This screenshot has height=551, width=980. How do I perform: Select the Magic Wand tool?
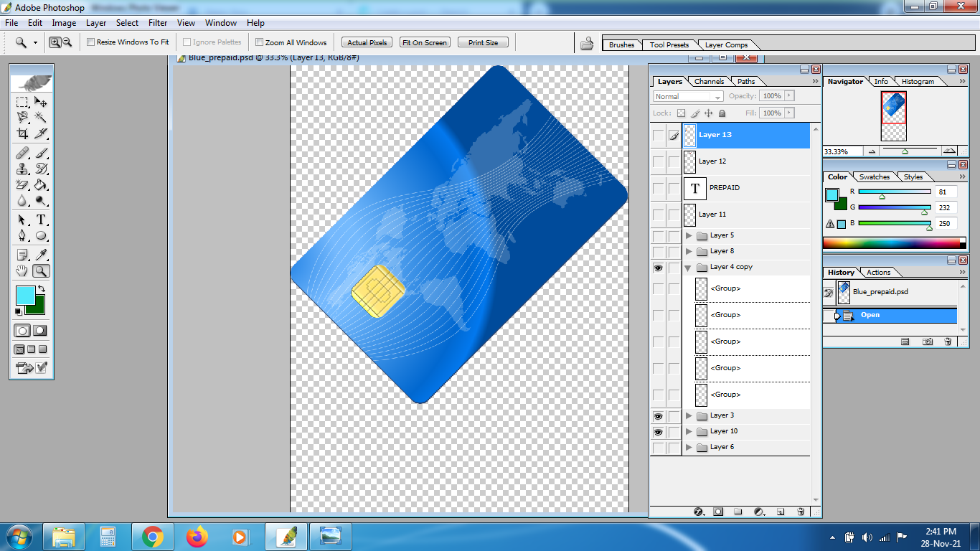coord(41,116)
